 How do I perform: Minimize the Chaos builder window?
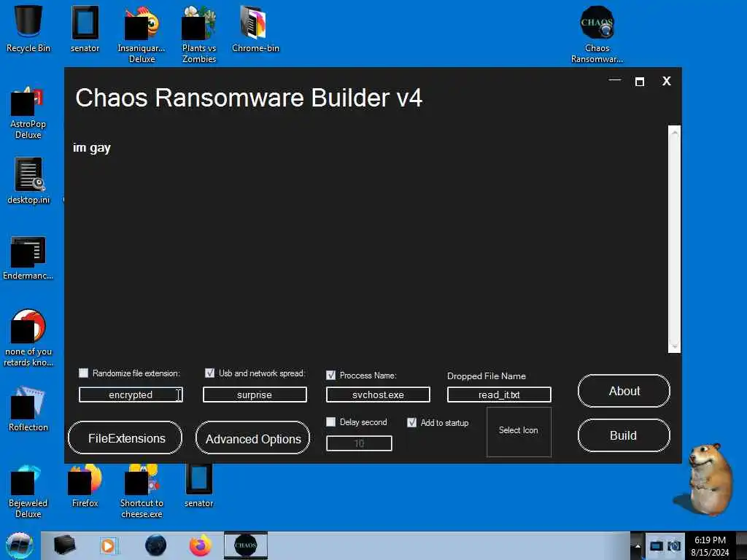tap(615, 80)
